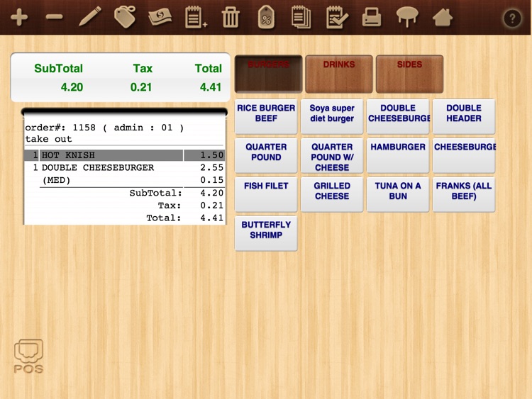Add TUNA ON A BUN
The height and width of the screenshot is (399, 532).
pos(398,194)
